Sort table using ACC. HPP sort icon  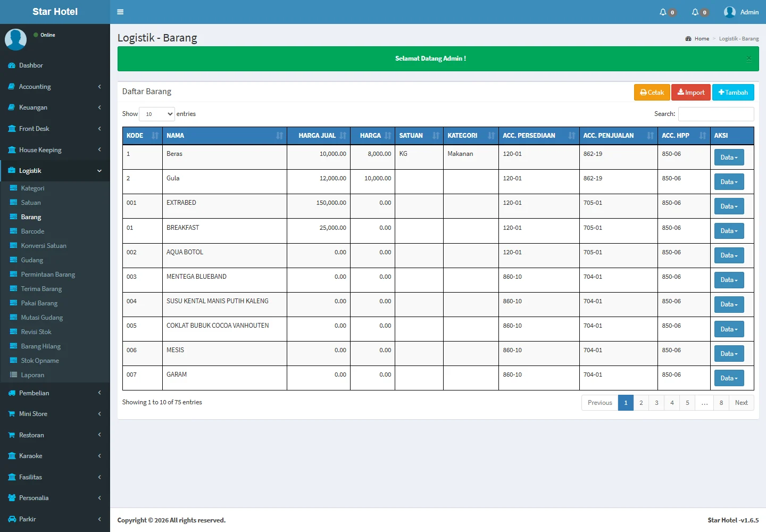click(702, 136)
